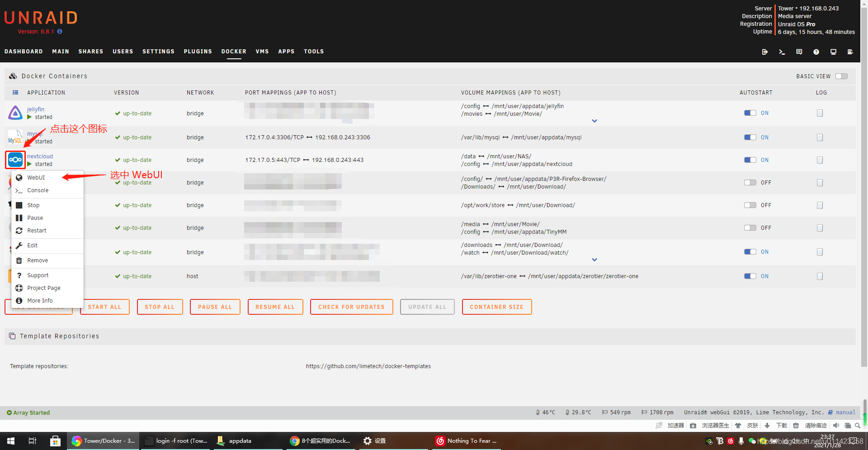Click the MySQL container icon

15,137
